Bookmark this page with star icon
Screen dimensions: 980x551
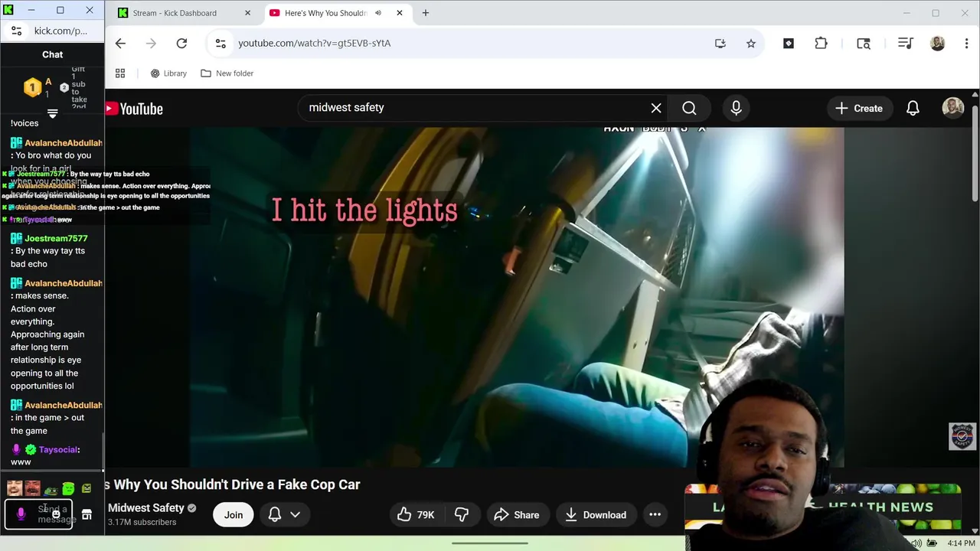point(751,43)
